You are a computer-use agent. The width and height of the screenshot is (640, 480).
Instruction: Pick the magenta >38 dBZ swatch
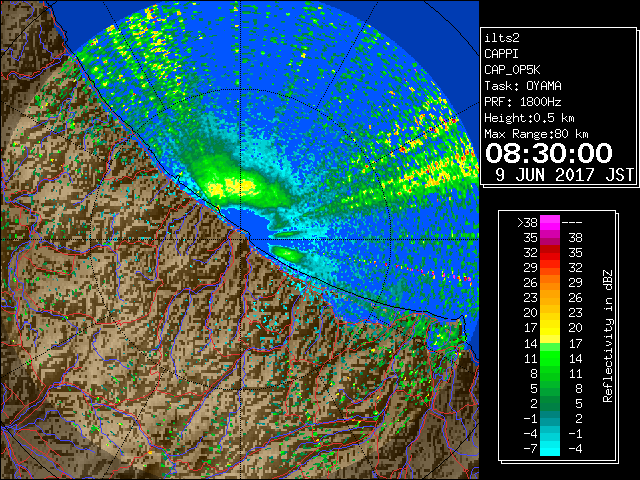pyautogui.click(x=550, y=222)
